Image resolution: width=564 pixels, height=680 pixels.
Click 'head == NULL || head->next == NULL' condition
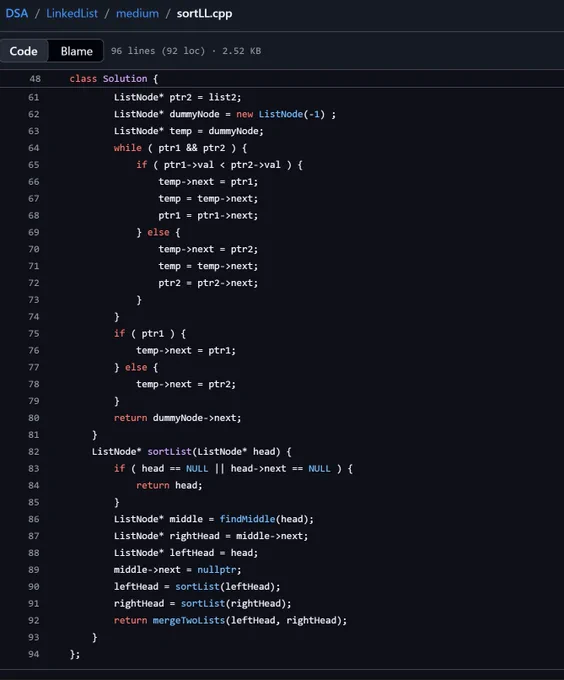click(236, 468)
